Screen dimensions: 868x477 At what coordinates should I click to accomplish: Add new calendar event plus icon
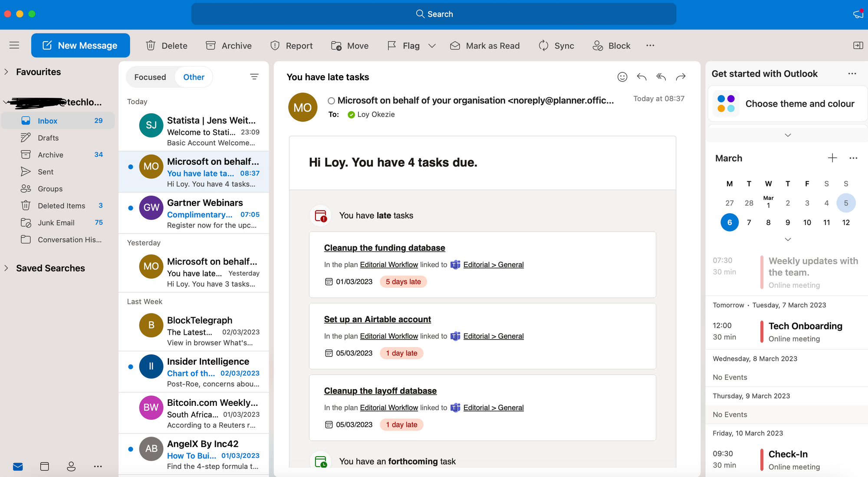832,158
